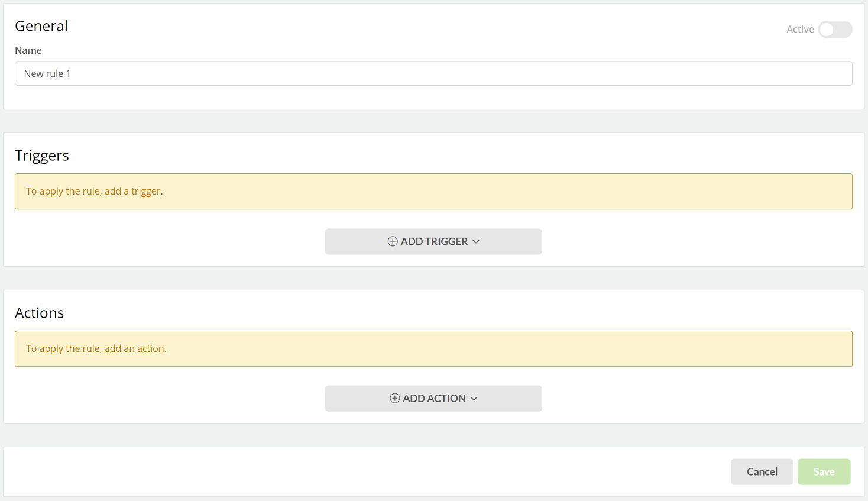Click the Triggers section heading
This screenshot has width=868, height=501.
pos(42,156)
